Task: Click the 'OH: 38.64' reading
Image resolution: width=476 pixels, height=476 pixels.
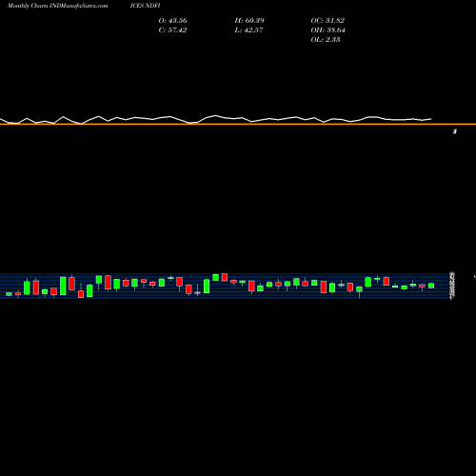Action: click(327, 30)
